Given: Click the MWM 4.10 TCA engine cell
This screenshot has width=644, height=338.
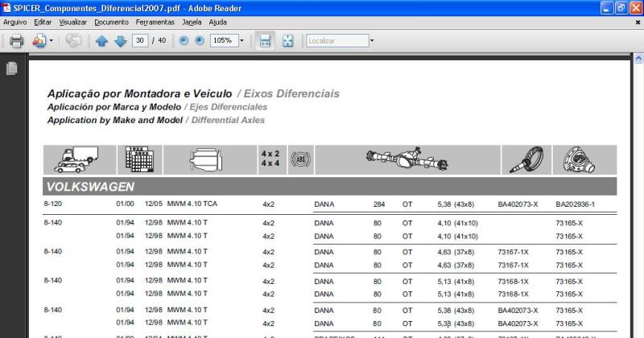Looking at the screenshot, I should (192, 204).
